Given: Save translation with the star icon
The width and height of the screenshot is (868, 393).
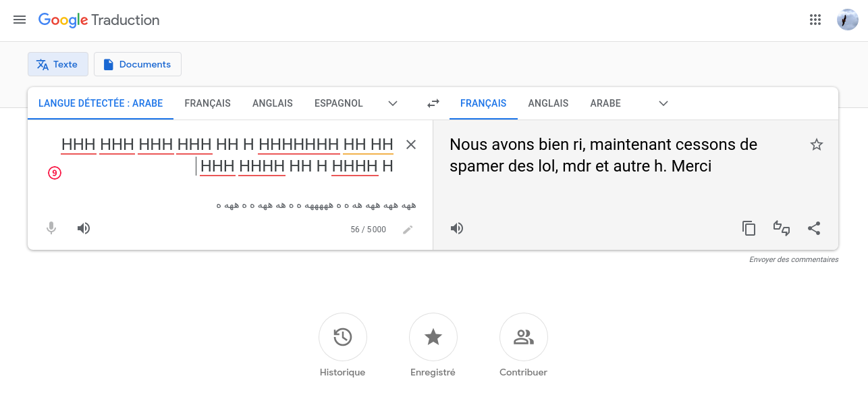Looking at the screenshot, I should coord(817,145).
